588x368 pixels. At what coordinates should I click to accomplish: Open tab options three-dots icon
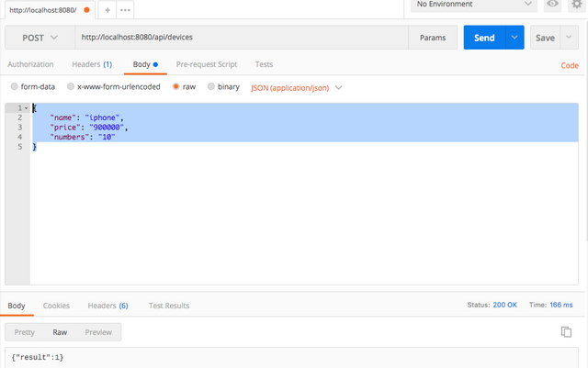coord(125,10)
